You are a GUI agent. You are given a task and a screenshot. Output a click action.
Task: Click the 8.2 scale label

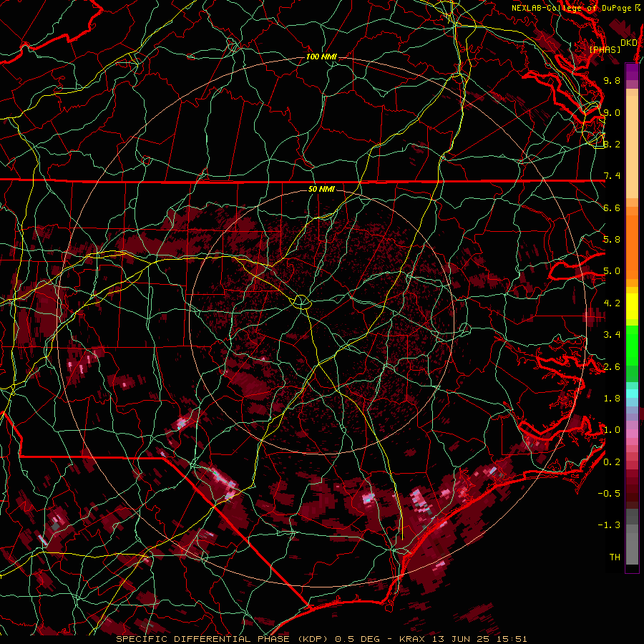click(x=612, y=144)
